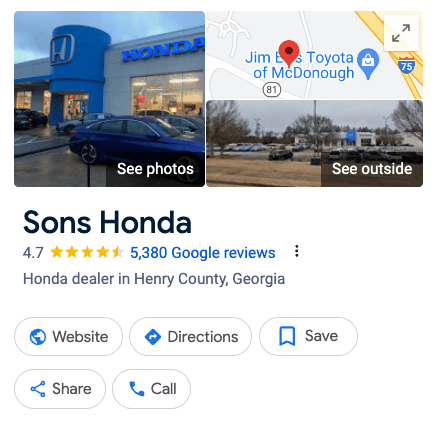Expand the map with the arrows icon

[x=401, y=33]
